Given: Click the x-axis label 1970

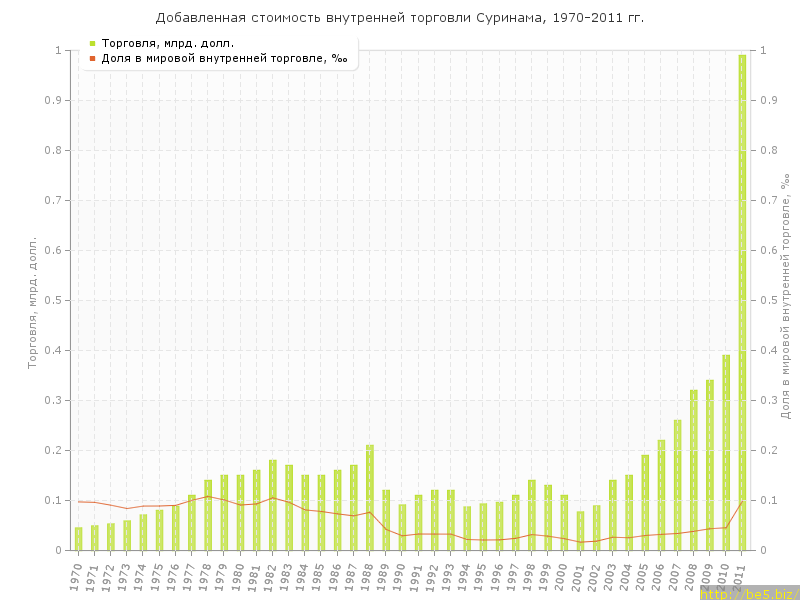Looking at the screenshot, I should pyautogui.click(x=77, y=574).
